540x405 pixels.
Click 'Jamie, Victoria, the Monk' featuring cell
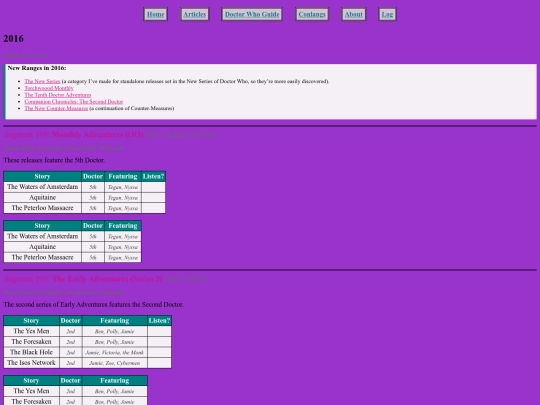tap(115, 352)
